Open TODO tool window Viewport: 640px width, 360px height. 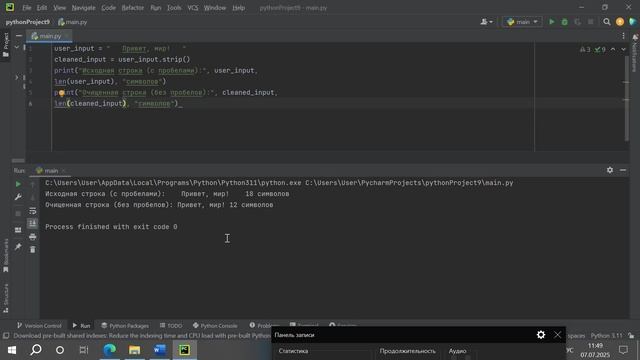click(171, 326)
